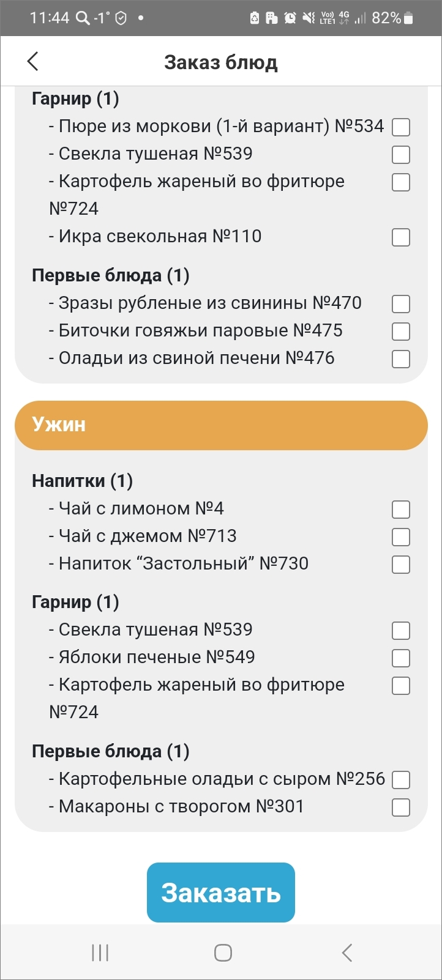
Task: Check Пюре из моркови №534 checkbox
Action: pos(401,127)
